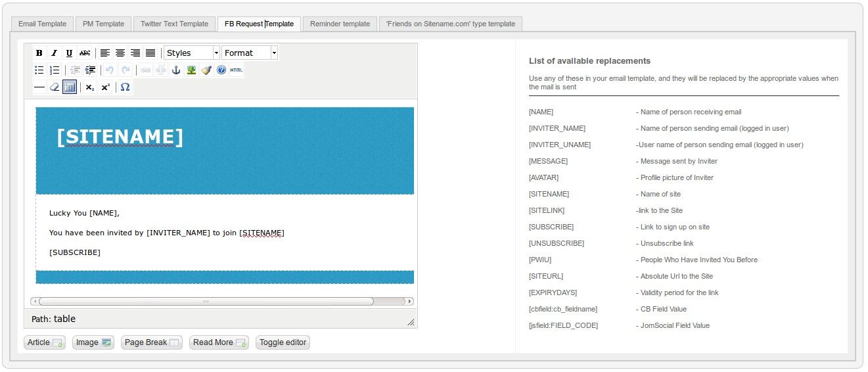Open the HTML source editor

pyautogui.click(x=237, y=70)
